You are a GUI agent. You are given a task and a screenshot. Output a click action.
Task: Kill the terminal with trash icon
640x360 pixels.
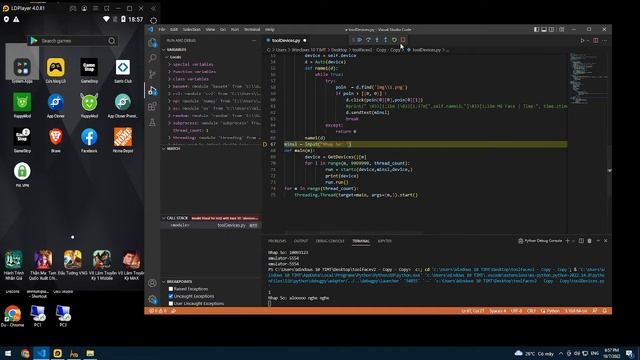point(589,241)
